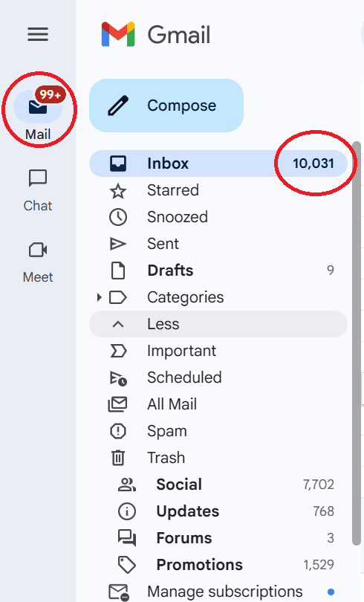Click the sidebar vertical scrollbar
The height and width of the screenshot is (602, 364).
(357, 343)
